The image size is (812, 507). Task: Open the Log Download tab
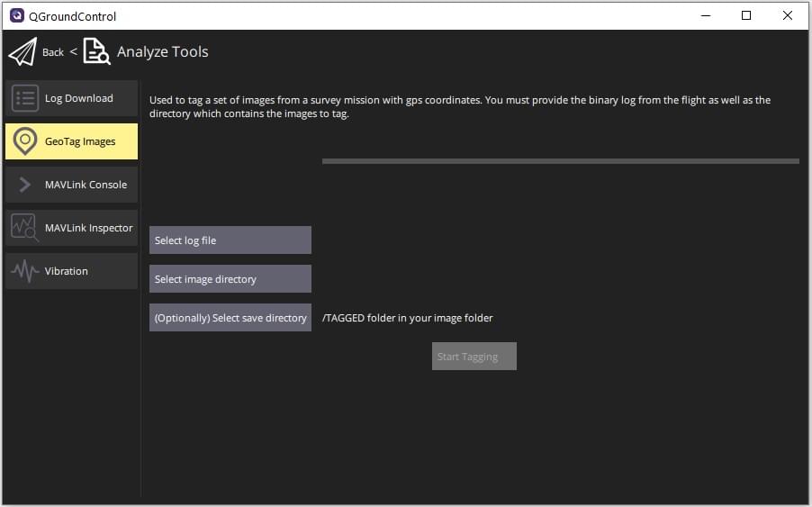coord(79,98)
